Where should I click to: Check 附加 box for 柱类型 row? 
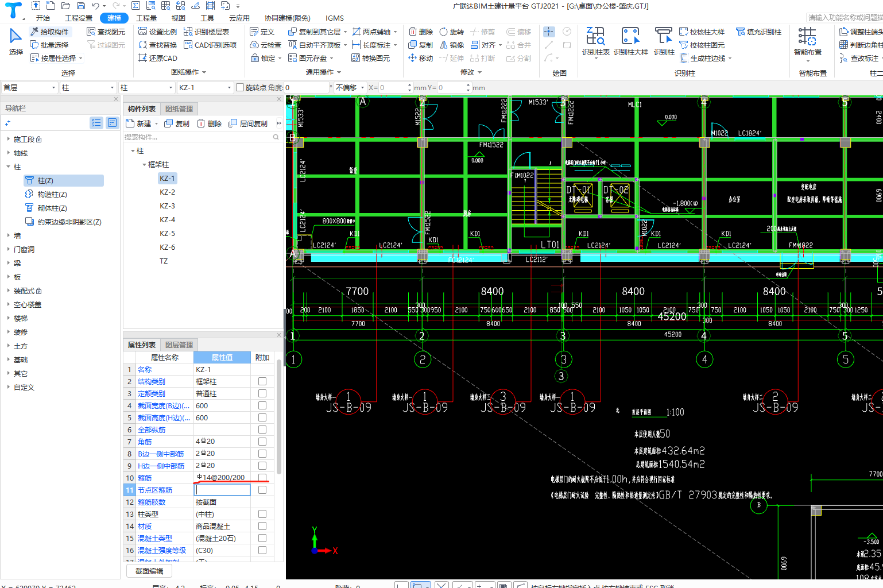262,514
